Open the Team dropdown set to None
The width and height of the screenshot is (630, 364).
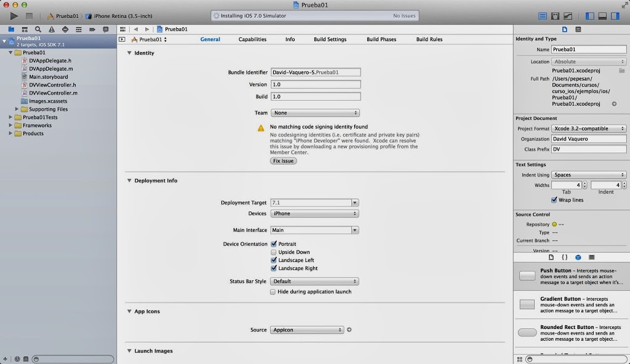(315, 113)
